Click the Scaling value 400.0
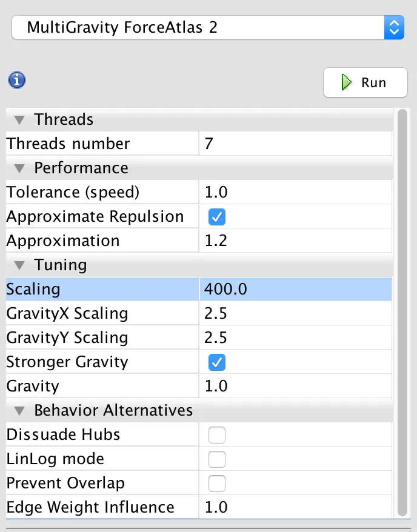Image resolution: width=417 pixels, height=532 pixels. (295, 289)
